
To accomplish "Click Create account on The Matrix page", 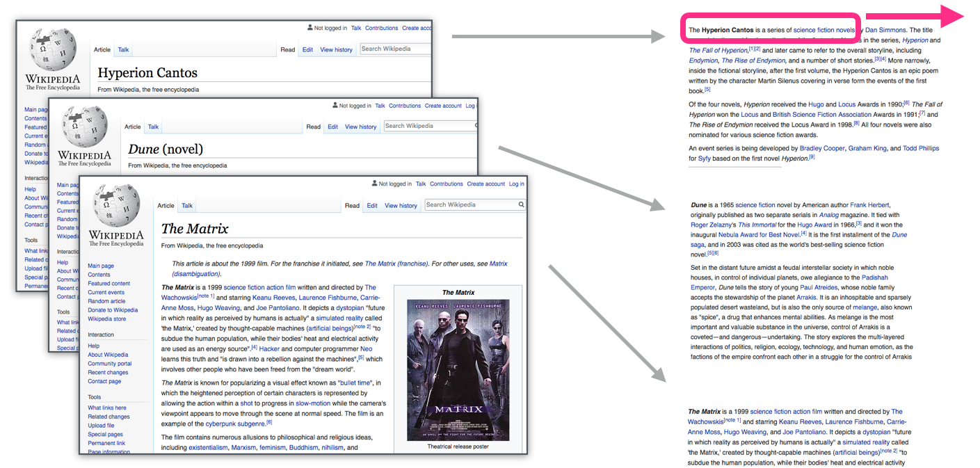I will pyautogui.click(x=485, y=184).
